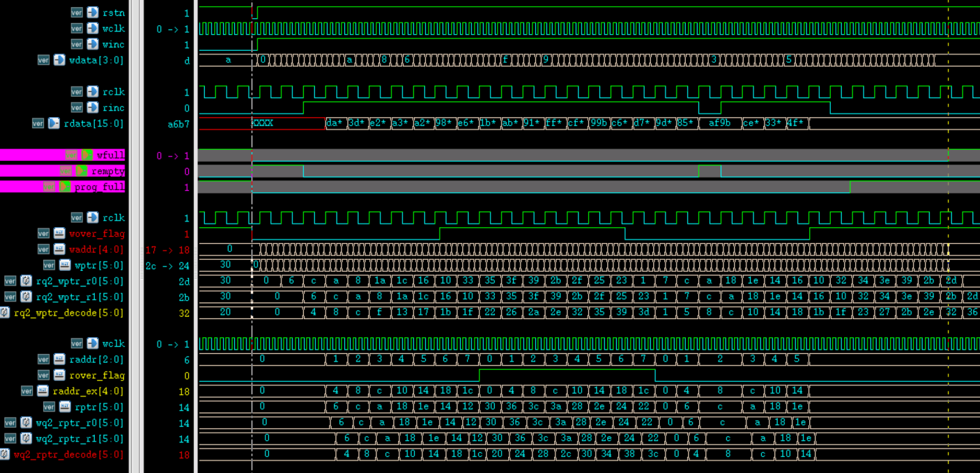Click the '17 -> 18' value for waddr
The height and width of the screenshot is (473, 980).
pos(167,249)
